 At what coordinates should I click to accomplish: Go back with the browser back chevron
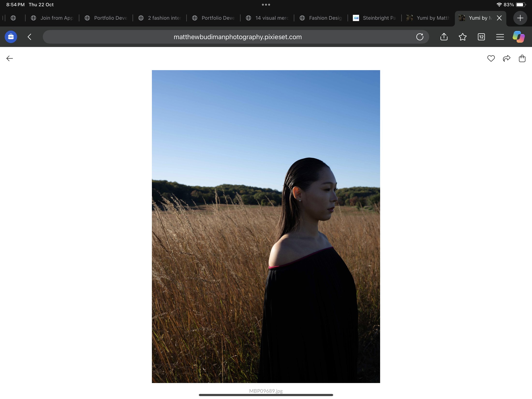(x=30, y=37)
